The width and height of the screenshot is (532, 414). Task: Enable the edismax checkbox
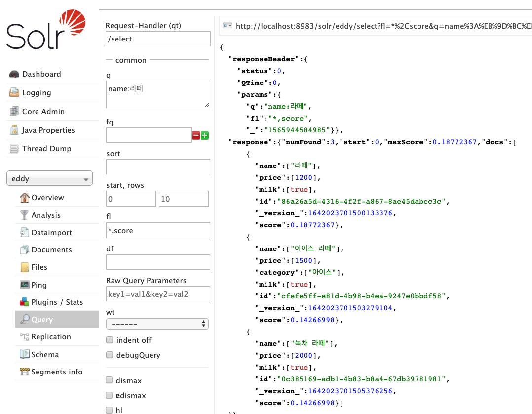[x=109, y=395]
